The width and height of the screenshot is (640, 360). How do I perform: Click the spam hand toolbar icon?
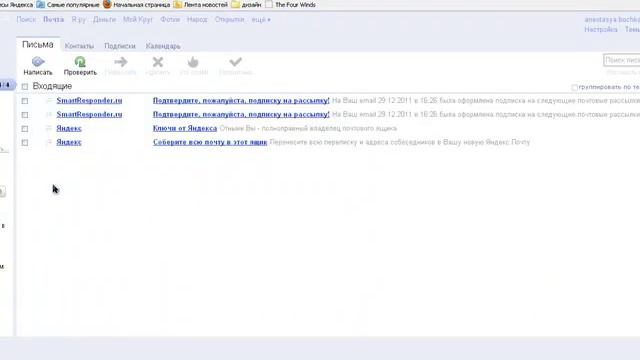point(193,62)
